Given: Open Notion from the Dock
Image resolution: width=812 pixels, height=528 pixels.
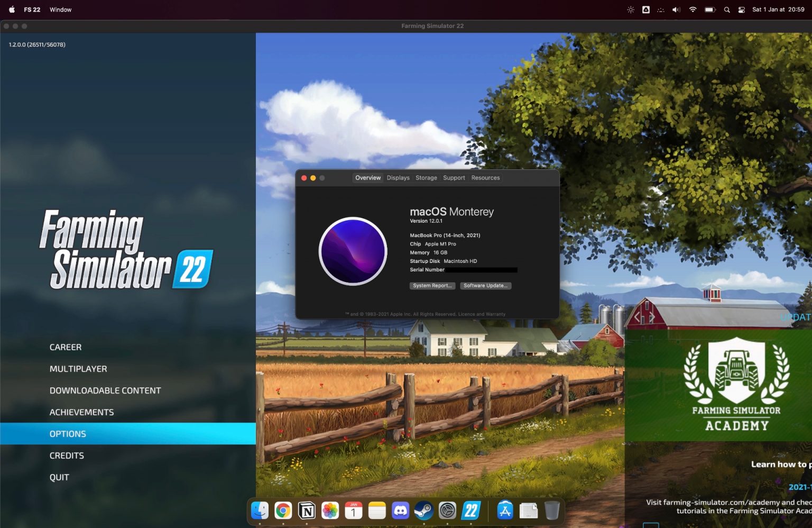Looking at the screenshot, I should click(x=307, y=510).
